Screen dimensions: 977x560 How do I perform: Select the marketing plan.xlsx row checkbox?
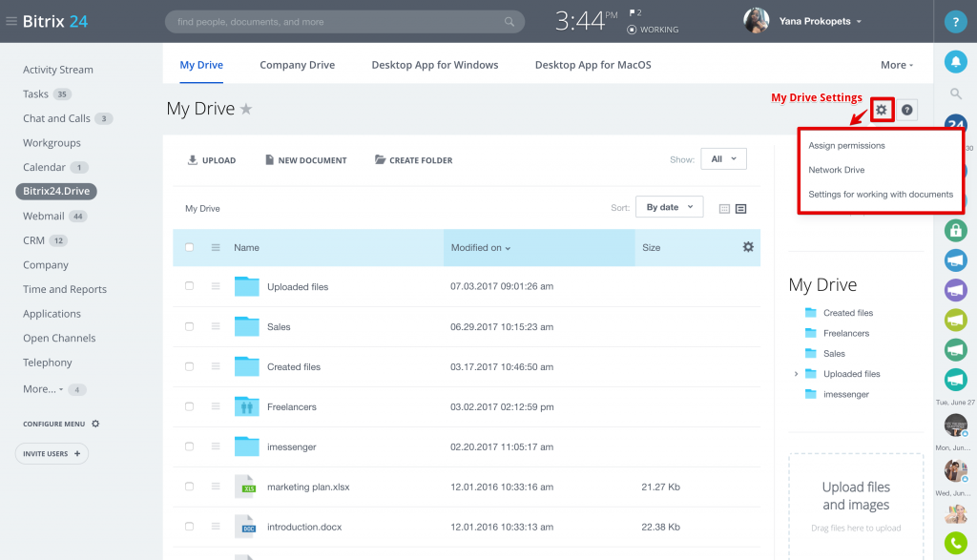tap(190, 487)
